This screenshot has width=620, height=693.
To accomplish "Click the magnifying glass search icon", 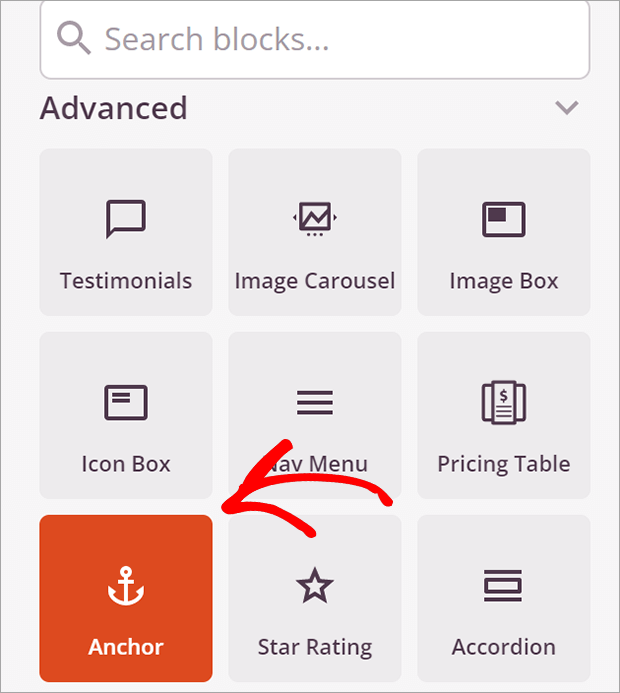I will pos(74,38).
